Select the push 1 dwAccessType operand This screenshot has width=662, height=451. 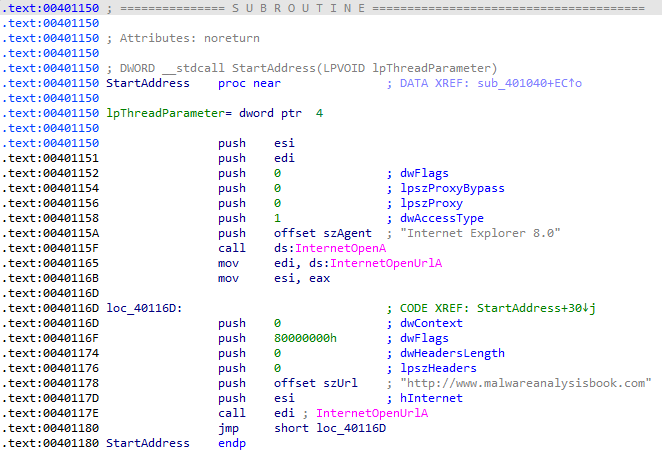coord(277,218)
